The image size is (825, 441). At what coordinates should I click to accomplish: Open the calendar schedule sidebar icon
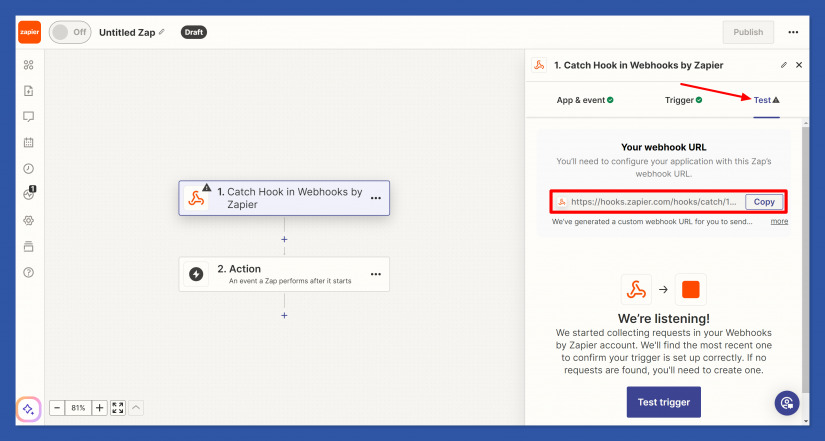[29, 143]
